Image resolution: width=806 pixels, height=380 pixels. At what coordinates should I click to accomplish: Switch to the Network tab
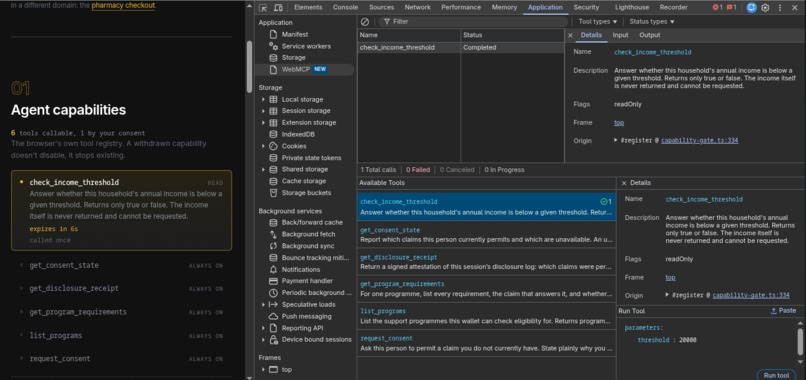(417, 8)
